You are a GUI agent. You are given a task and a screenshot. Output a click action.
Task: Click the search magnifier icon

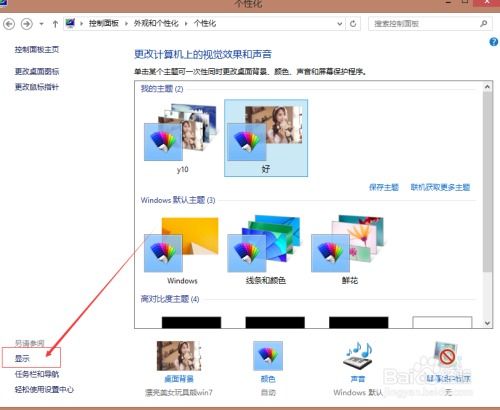(x=484, y=23)
